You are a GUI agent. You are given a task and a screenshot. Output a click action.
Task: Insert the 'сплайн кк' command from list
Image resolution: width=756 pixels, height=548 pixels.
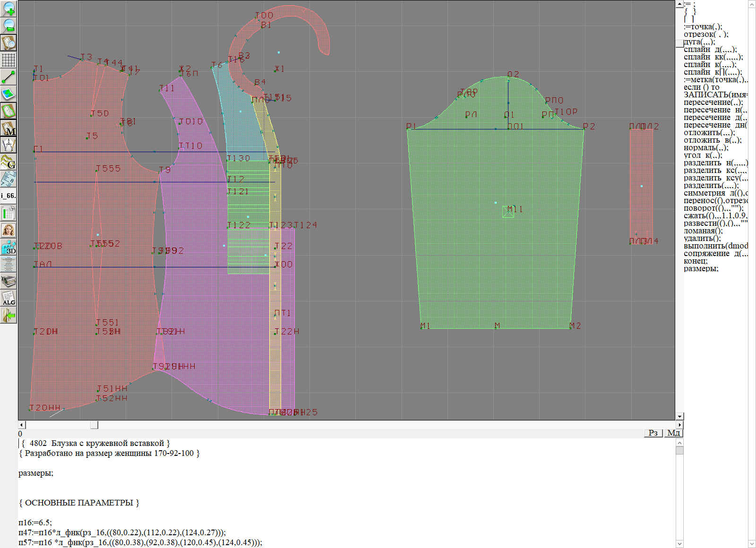713,57
